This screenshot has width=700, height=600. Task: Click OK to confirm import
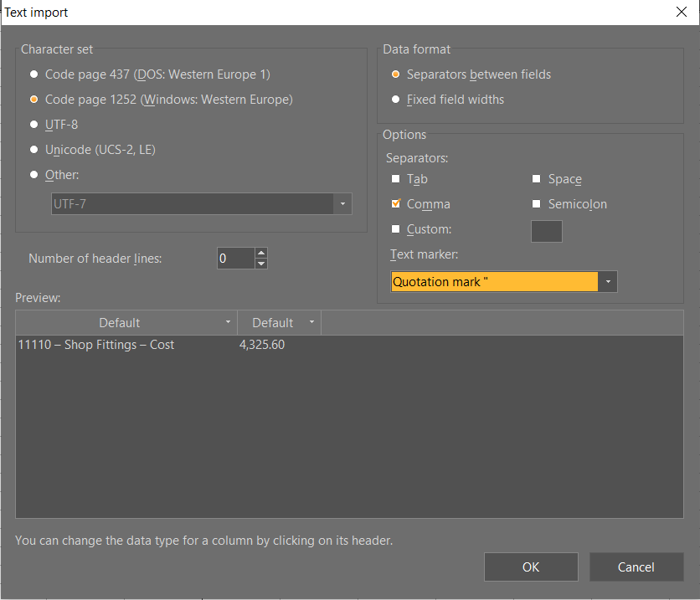click(531, 567)
